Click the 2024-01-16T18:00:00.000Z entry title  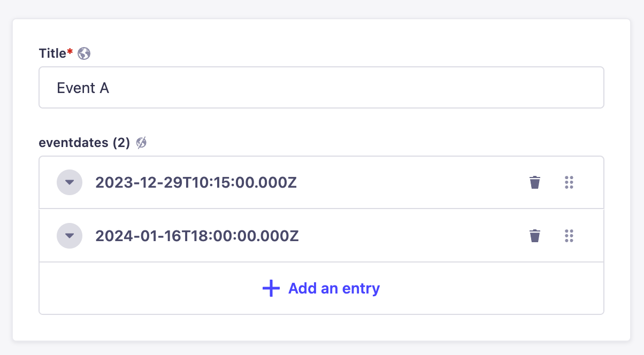coord(197,236)
